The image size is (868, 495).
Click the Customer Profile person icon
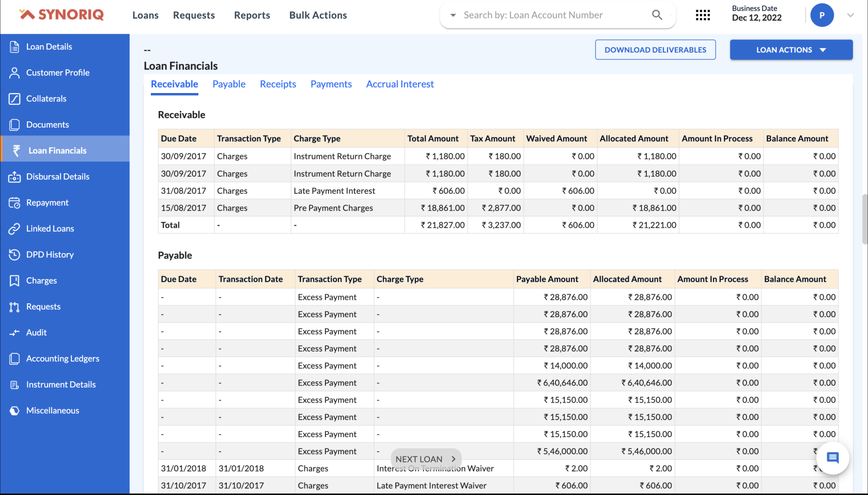[x=14, y=73]
